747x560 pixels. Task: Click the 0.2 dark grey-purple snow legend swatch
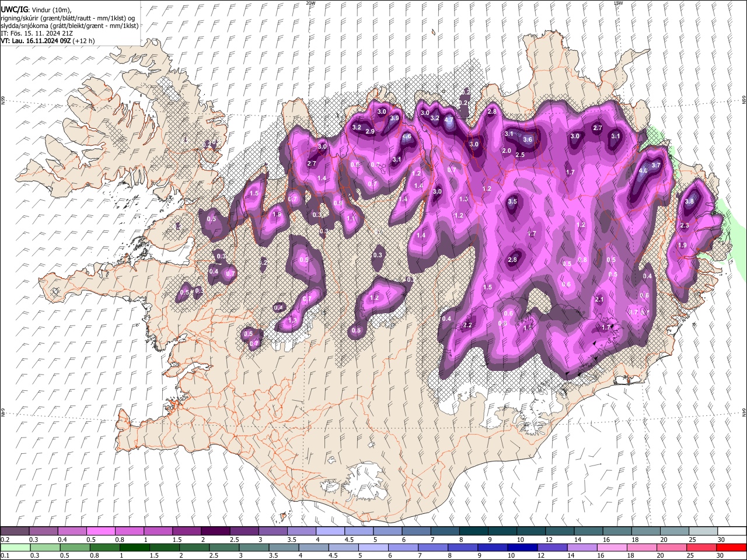coord(15,531)
